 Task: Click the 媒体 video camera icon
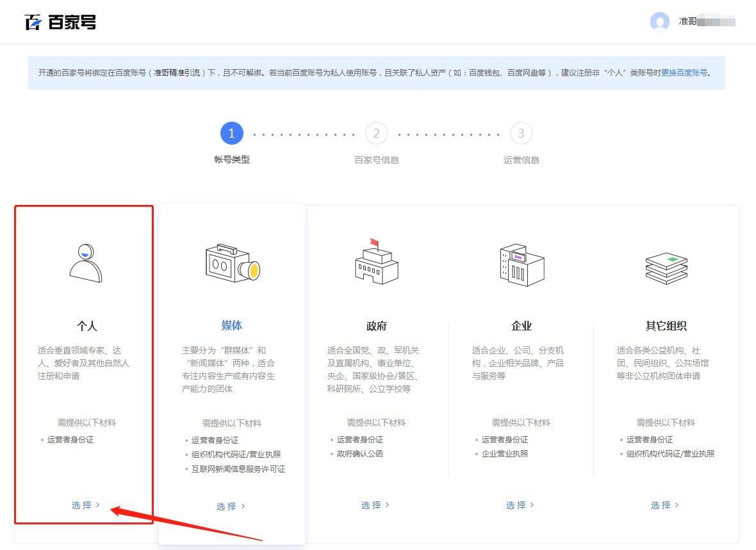point(231,262)
